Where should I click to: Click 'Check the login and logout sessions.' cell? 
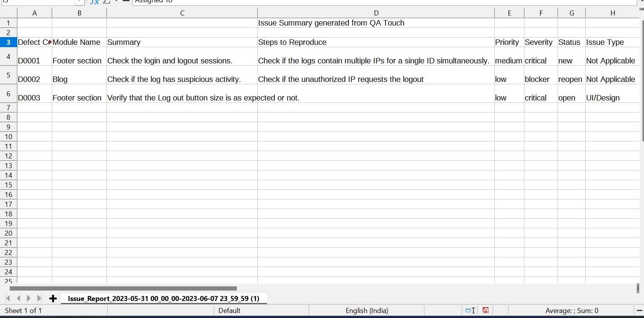pyautogui.click(x=182, y=56)
